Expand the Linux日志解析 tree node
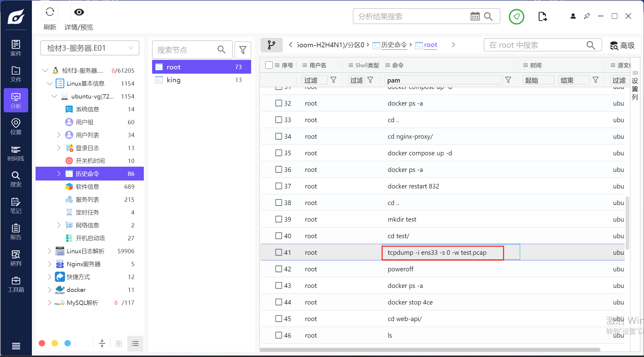Viewport: 644px width, 357px height. (x=50, y=251)
